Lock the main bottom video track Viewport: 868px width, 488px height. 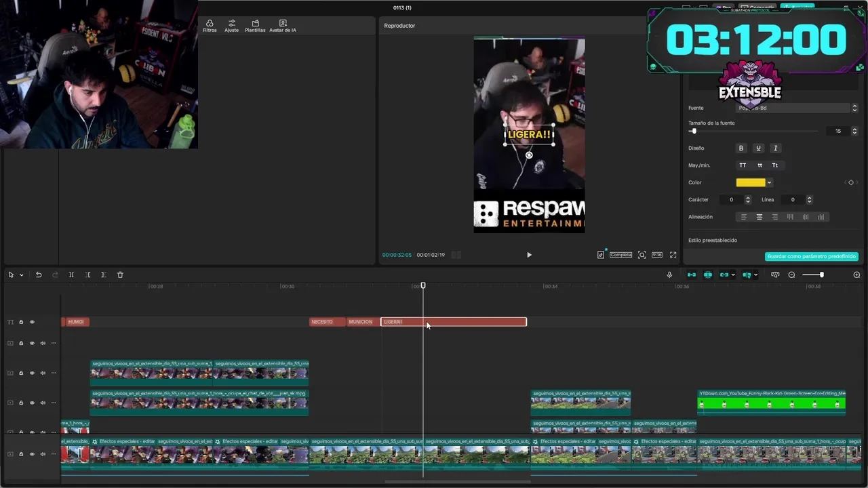click(21, 454)
